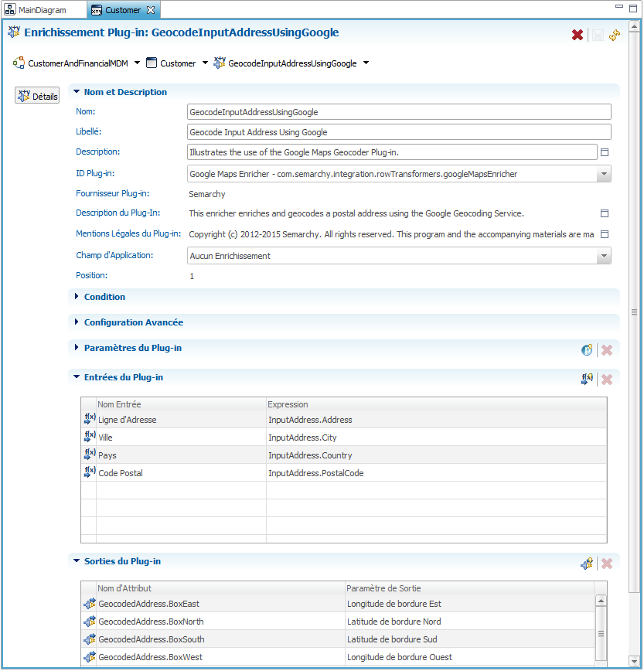Click the Sorties table scroll up arrow
644x671 pixels.
tap(601, 601)
